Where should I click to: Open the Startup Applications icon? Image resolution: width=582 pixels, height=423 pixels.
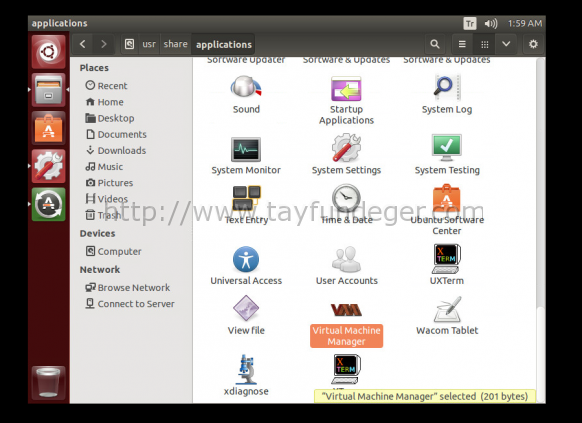pos(346,88)
